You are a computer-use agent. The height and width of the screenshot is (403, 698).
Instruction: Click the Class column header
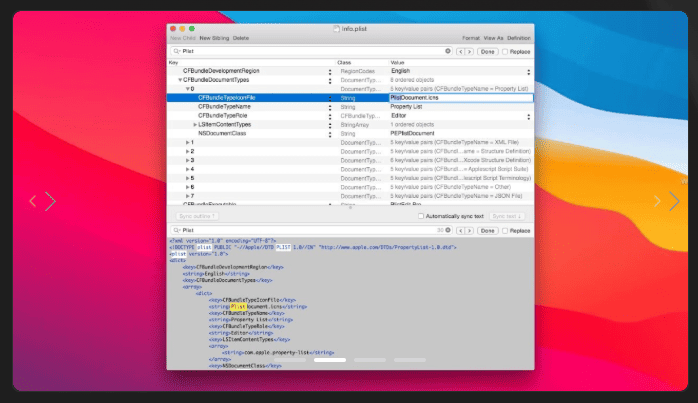pyautogui.click(x=362, y=63)
